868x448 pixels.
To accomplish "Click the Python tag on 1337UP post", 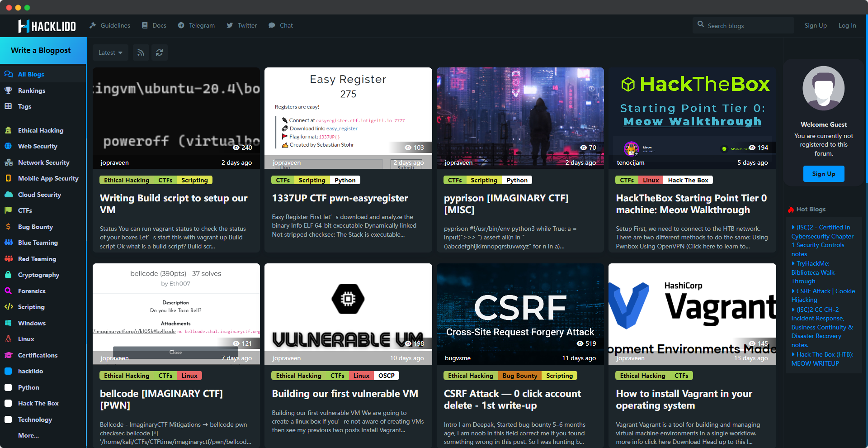I will 345,180.
